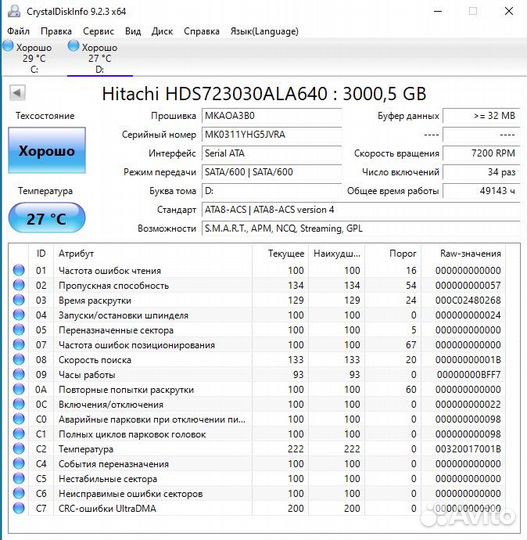Click the ATA8-ACS standard field

pyautogui.click(x=361, y=210)
